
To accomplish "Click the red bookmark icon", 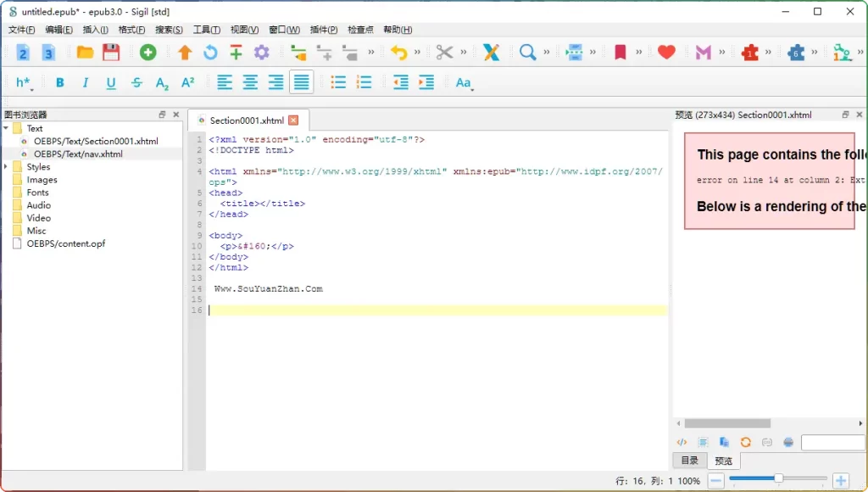I will tap(620, 53).
